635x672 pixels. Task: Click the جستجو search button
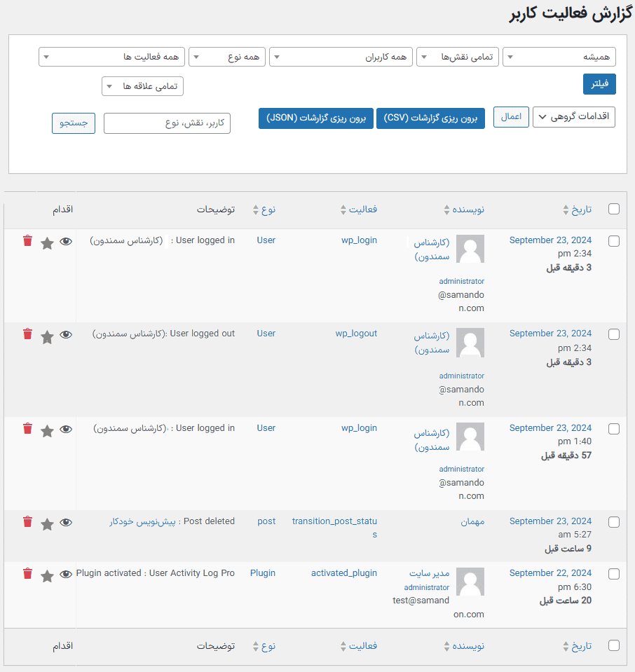(x=74, y=123)
